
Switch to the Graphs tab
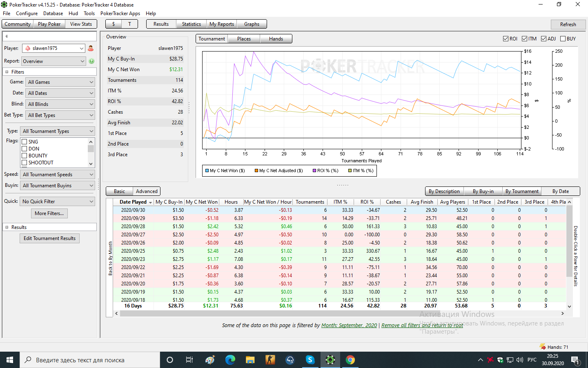(252, 24)
